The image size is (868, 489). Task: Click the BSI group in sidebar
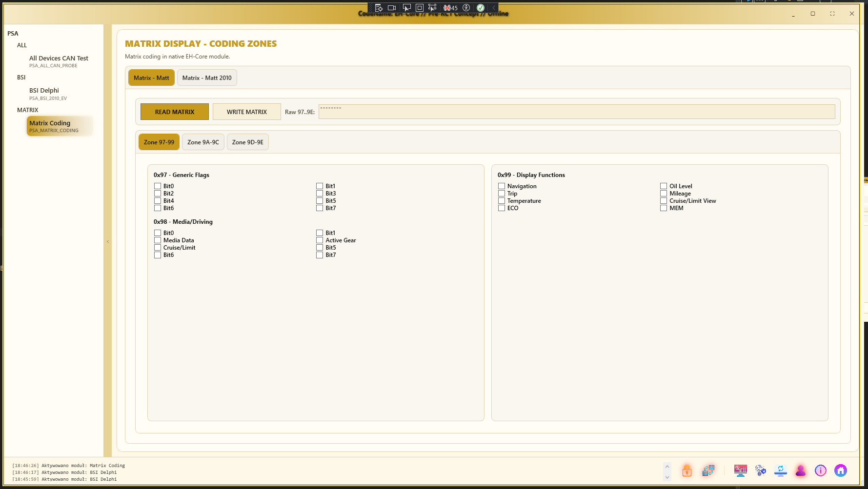point(21,77)
